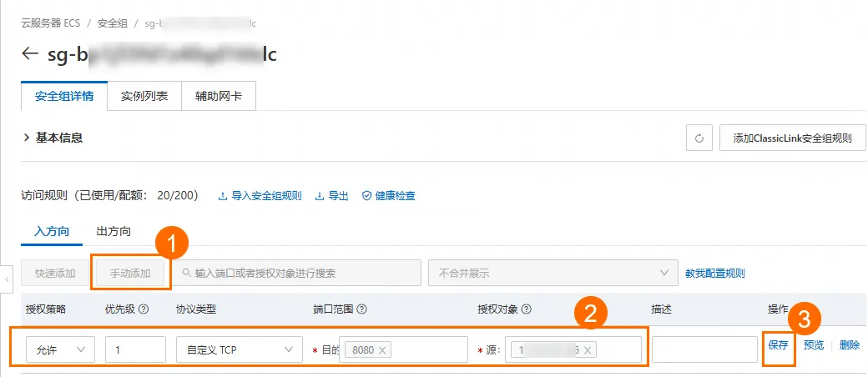This screenshot has height=377, width=868.
Task: Switch to the 出方向 tab
Action: coord(114,231)
